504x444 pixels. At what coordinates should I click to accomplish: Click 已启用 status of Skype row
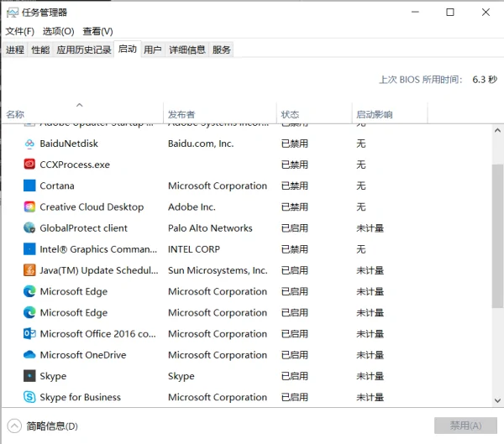[x=295, y=376]
